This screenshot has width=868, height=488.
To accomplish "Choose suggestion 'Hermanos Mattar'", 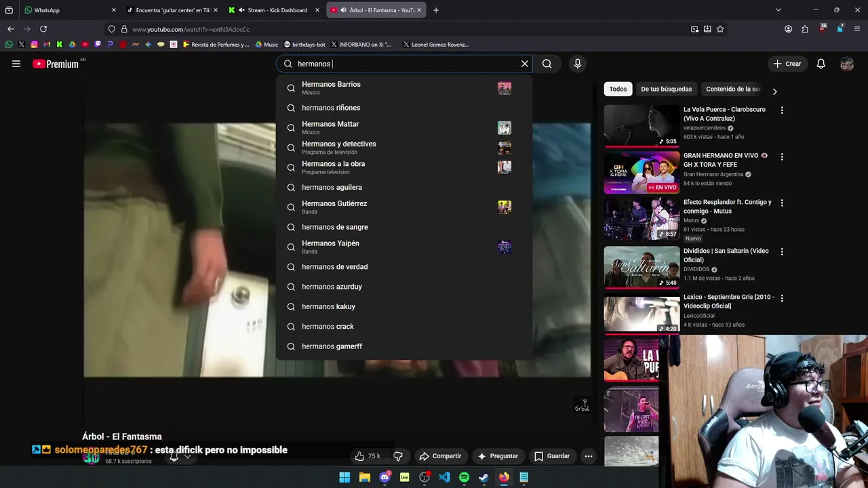I will [403, 127].
